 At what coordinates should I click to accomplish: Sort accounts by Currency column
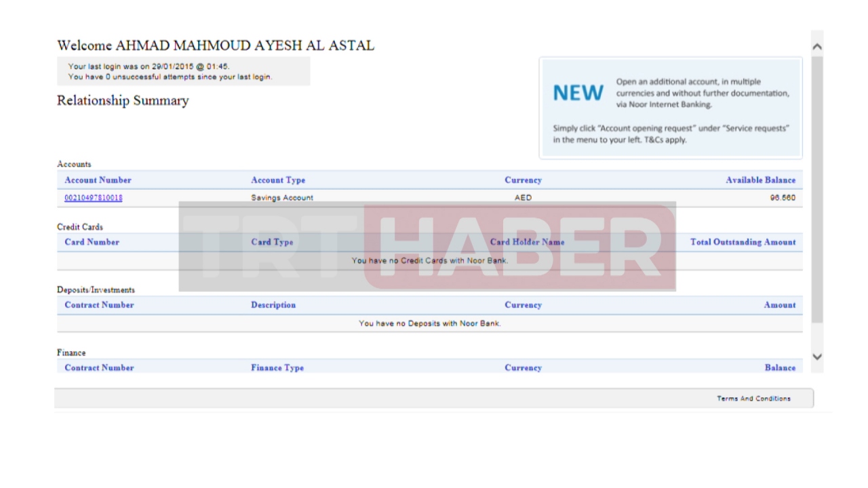point(523,180)
